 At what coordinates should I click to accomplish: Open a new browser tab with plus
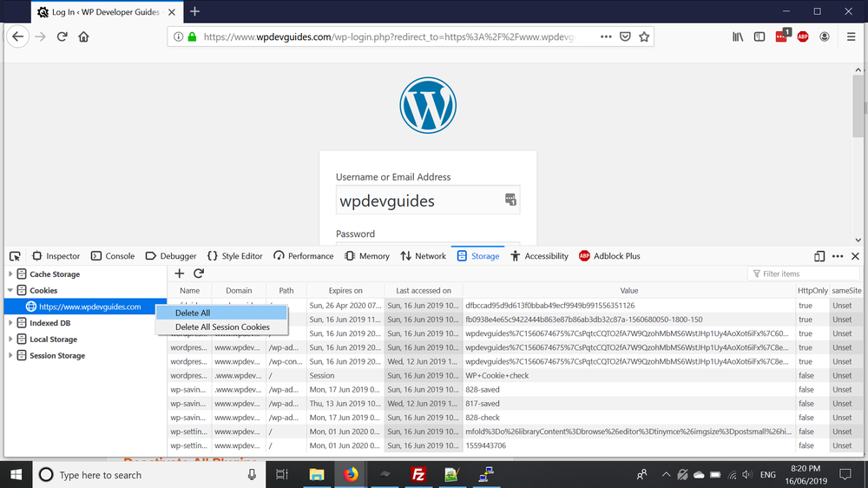click(x=194, y=11)
